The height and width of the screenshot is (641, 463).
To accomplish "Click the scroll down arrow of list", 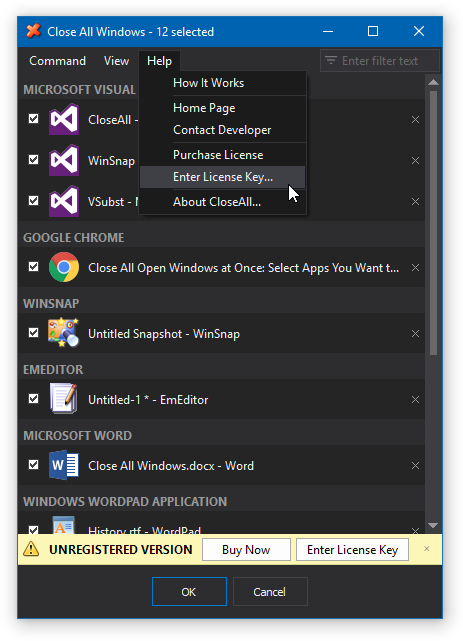I will coord(433,526).
